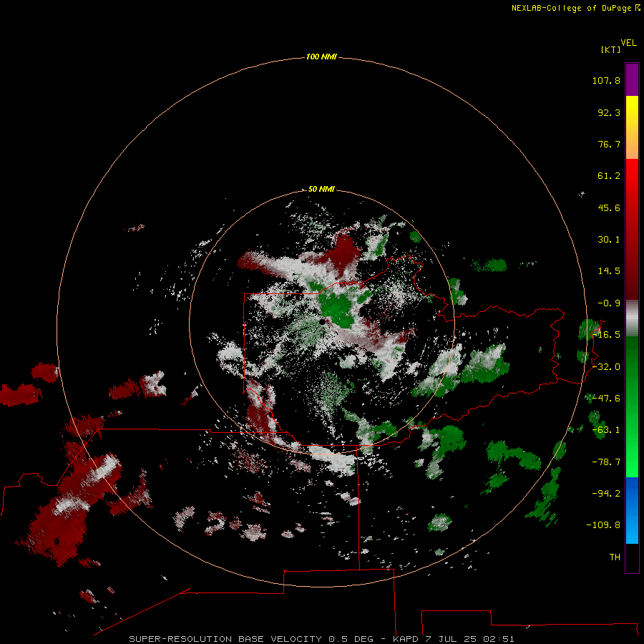The image size is (644, 644).
Task: Click the -16.5 legend value
Action: point(606,335)
